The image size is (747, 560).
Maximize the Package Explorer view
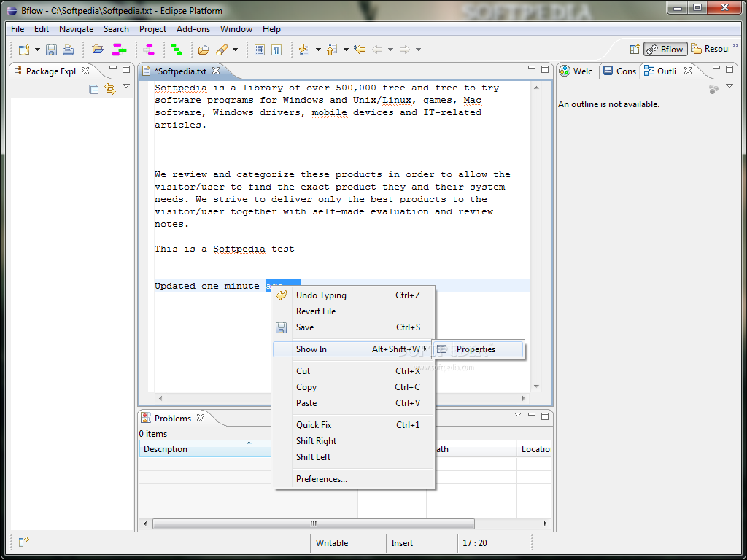[x=126, y=69]
